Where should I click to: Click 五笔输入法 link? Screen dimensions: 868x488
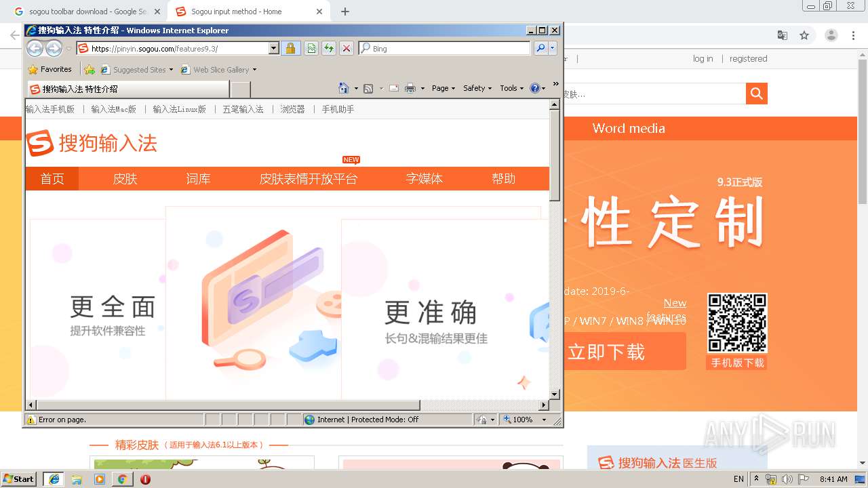point(243,108)
